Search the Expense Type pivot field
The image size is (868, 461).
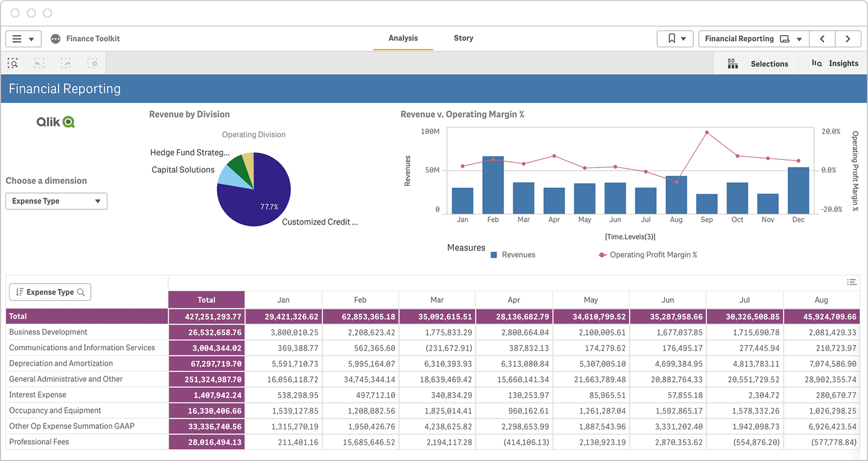point(81,292)
